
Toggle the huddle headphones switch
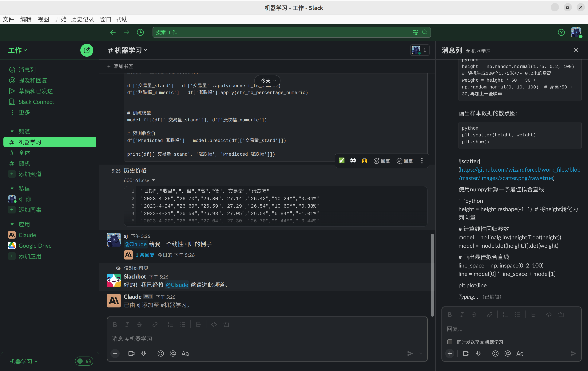[x=84, y=361]
